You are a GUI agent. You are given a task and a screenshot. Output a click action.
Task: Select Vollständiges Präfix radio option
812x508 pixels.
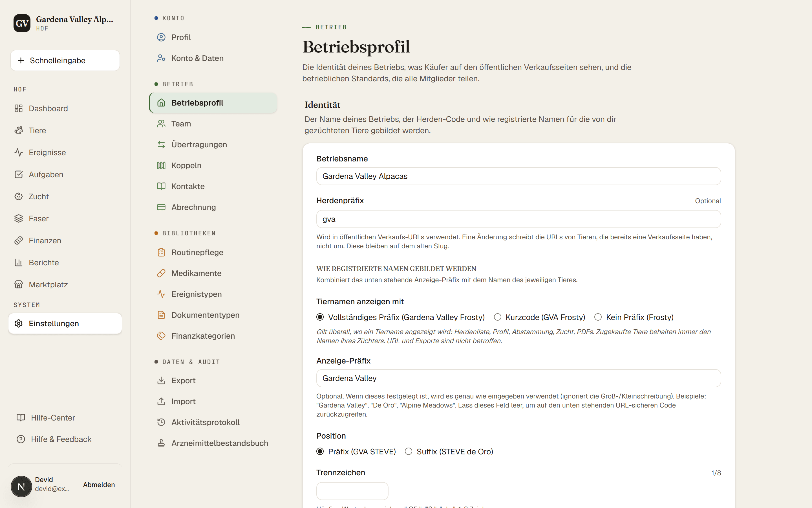coord(320,317)
